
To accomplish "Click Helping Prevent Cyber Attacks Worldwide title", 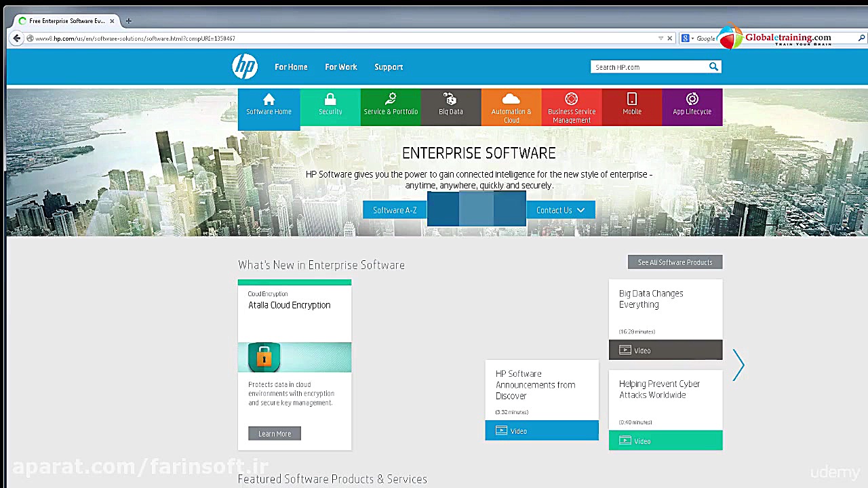I will pos(659,389).
